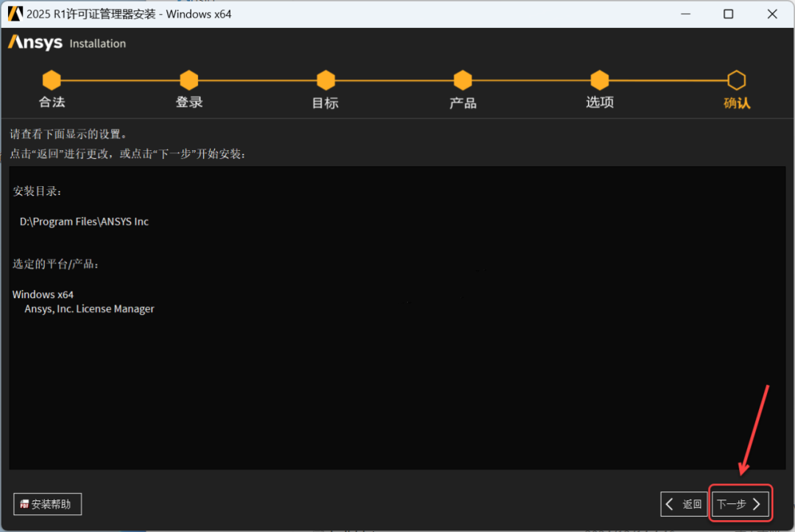The image size is (795, 532).
Task: Select the 登录 step hexagon
Action: click(189, 80)
